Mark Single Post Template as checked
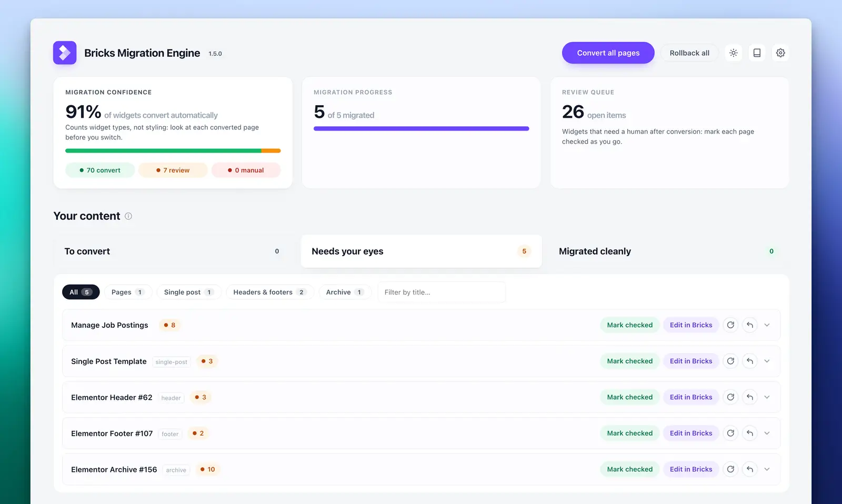The image size is (842, 504). coord(630,361)
